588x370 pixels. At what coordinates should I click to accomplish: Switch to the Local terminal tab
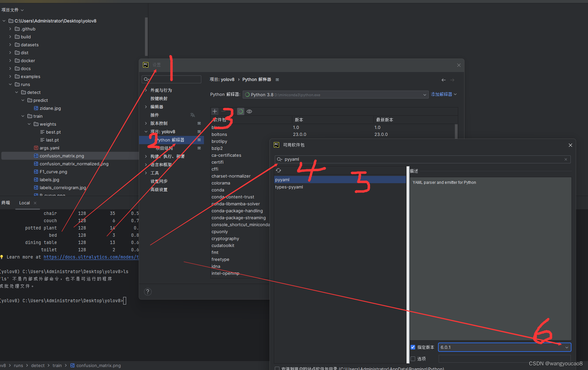[24, 203]
